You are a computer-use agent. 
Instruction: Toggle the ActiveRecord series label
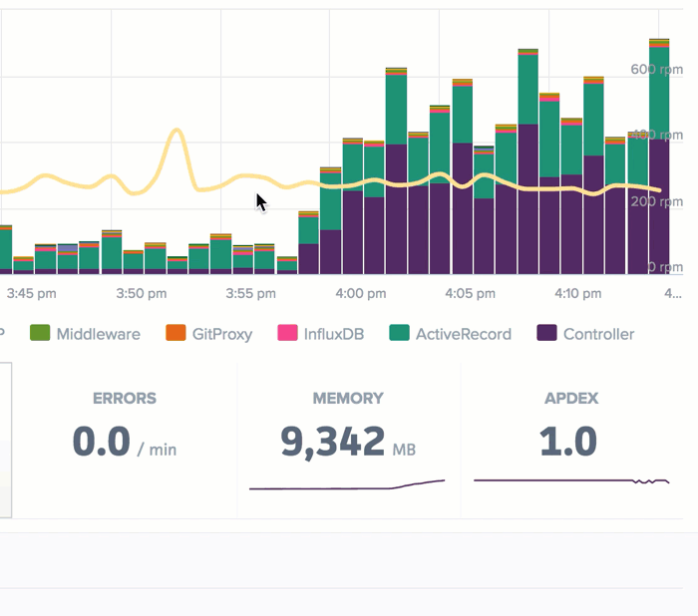464,334
